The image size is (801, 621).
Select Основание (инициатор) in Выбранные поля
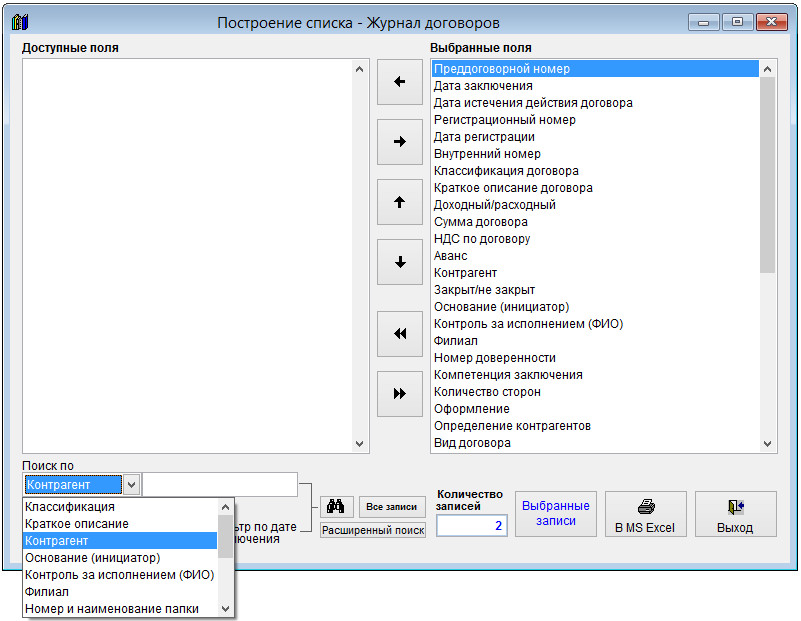(x=595, y=306)
